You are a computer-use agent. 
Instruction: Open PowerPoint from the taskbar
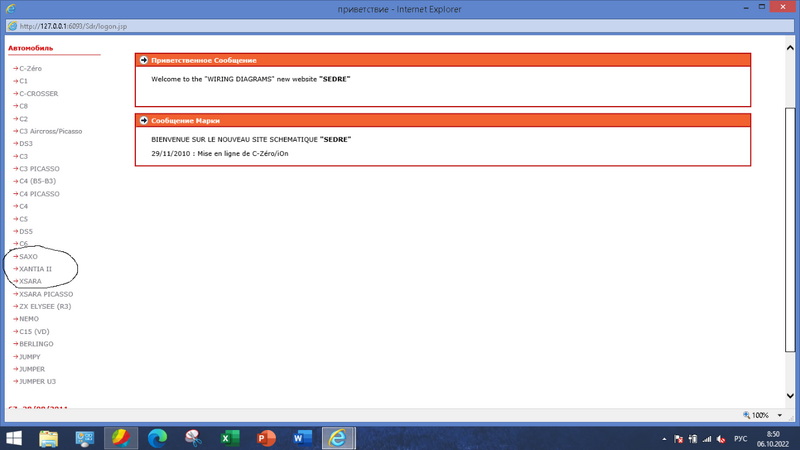tap(266, 438)
